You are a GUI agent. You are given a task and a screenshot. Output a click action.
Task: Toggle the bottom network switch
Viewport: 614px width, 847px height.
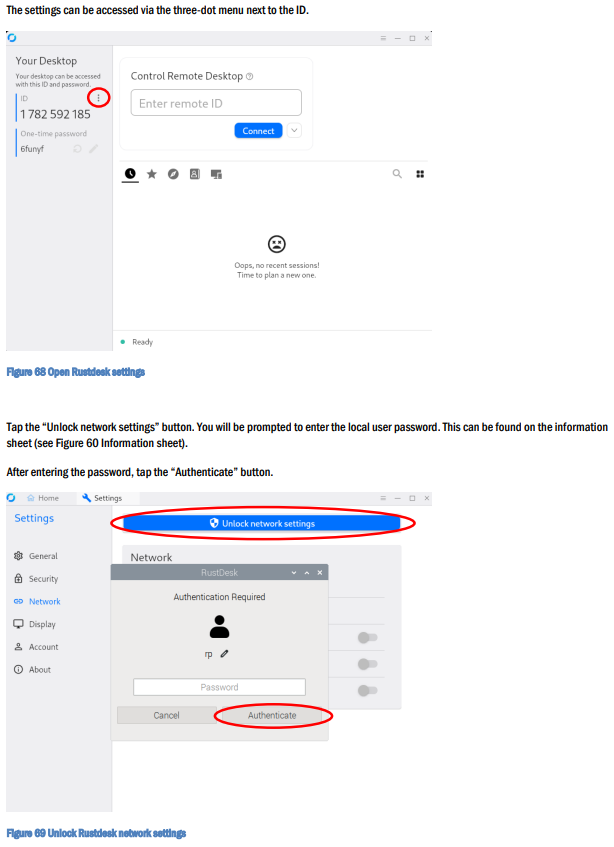[367, 690]
